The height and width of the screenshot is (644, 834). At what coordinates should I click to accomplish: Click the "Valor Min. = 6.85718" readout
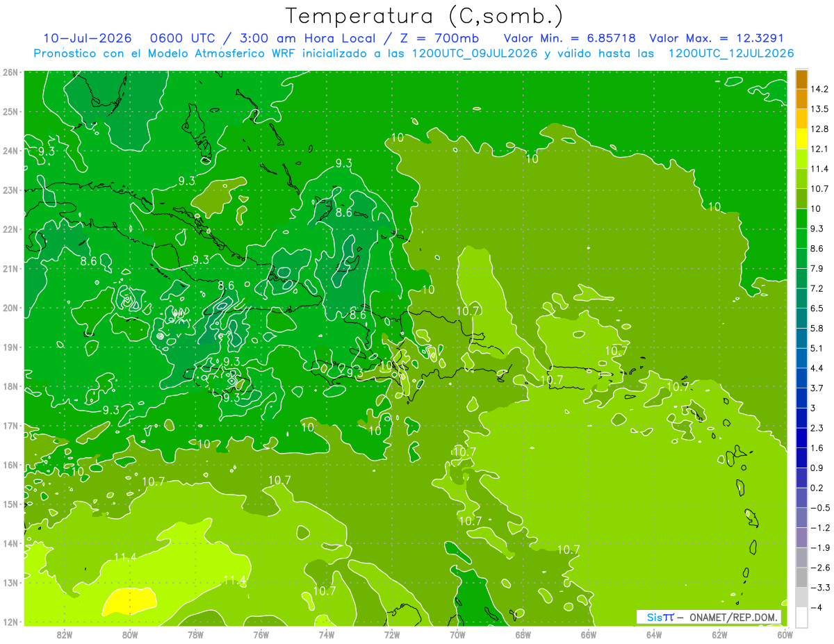coord(569,38)
